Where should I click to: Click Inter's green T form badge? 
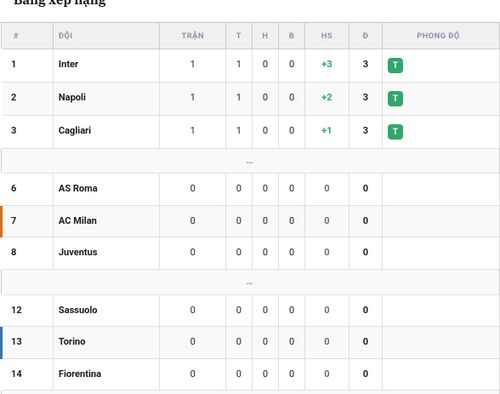point(395,65)
